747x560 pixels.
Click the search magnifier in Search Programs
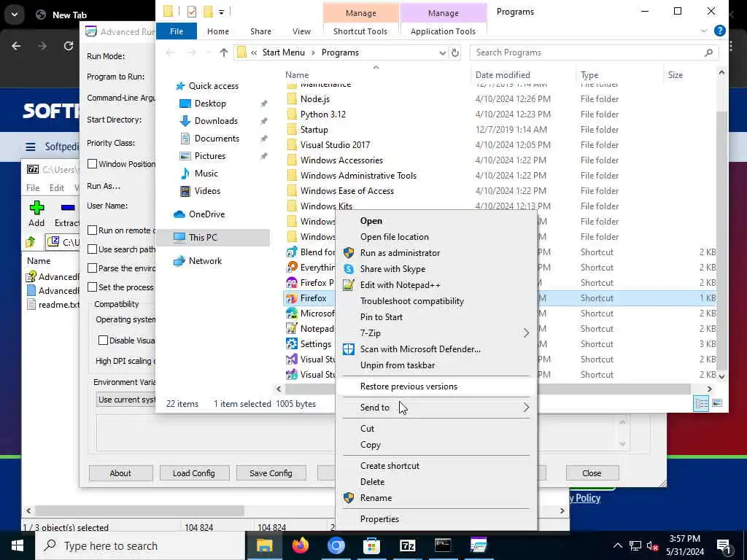tap(708, 52)
